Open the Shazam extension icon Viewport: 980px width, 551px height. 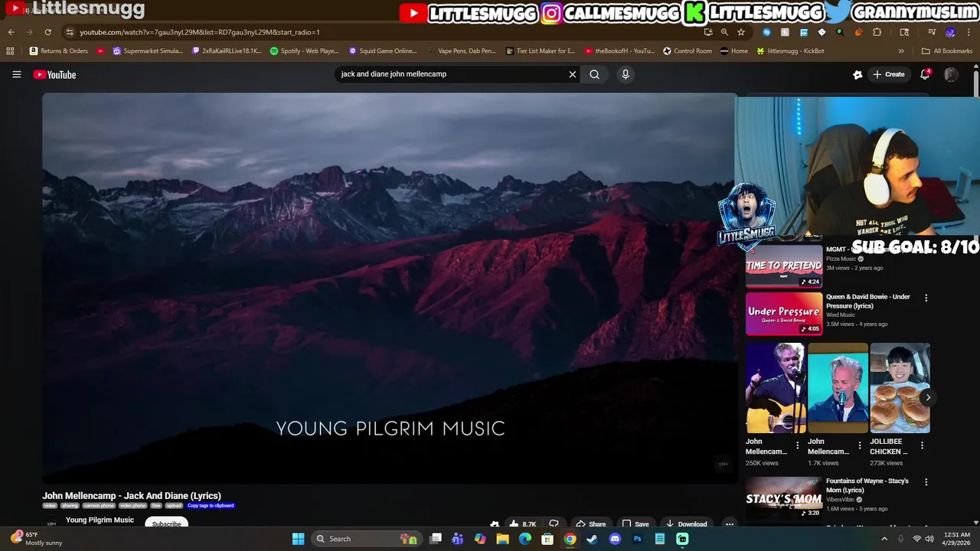coord(766,32)
